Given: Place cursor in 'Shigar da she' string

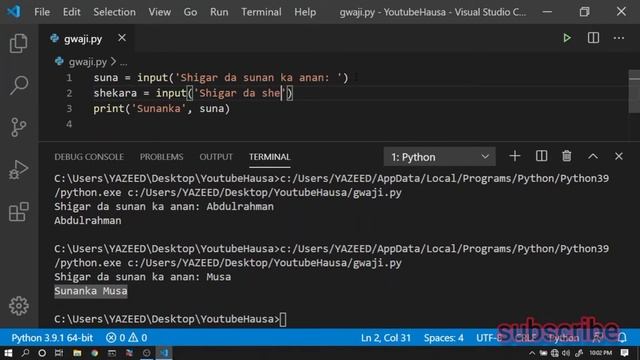Looking at the screenshot, I should tap(240, 93).
